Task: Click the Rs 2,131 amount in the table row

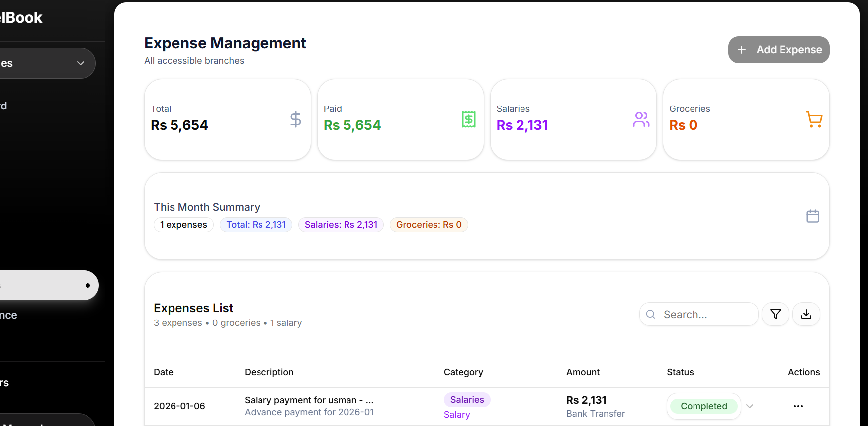Action: pyautogui.click(x=586, y=400)
